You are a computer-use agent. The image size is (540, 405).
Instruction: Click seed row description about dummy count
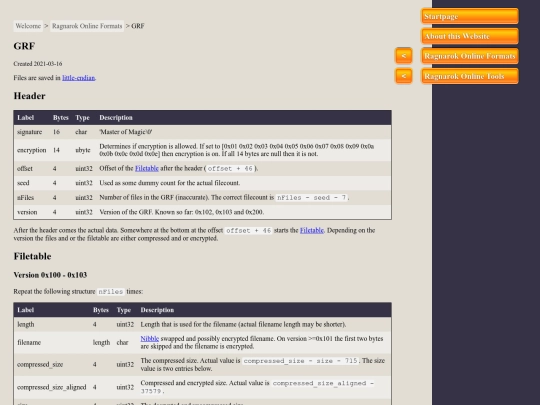click(x=170, y=183)
